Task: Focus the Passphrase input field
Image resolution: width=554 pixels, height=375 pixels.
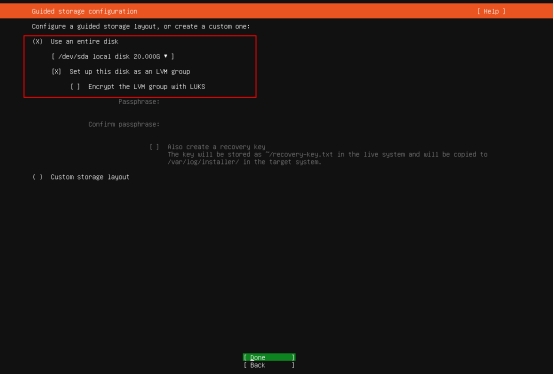Action: pyautogui.click(x=324, y=102)
